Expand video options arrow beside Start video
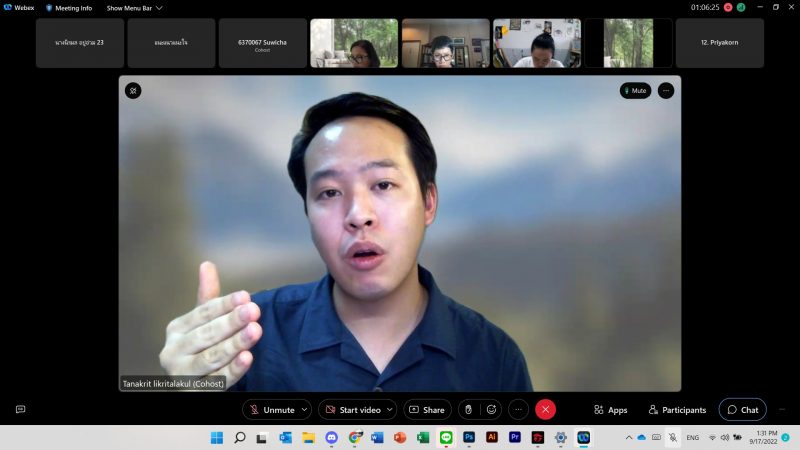This screenshot has height=450, width=800. (x=389, y=409)
